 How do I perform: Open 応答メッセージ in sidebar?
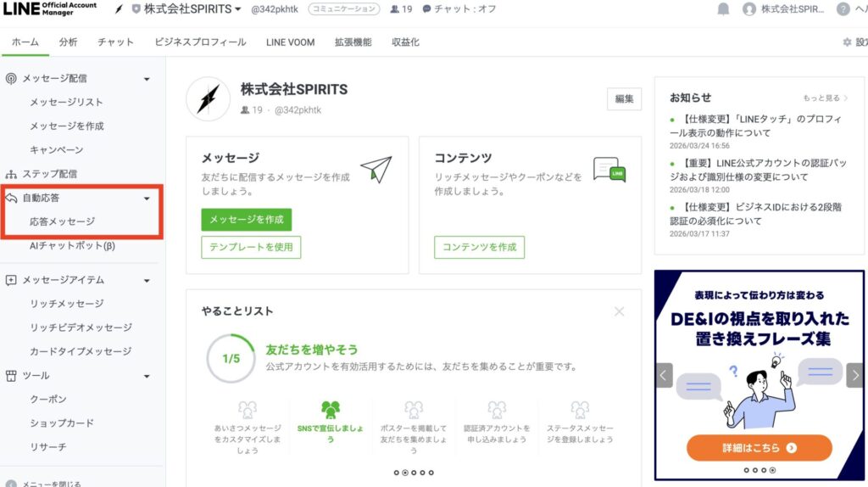point(62,221)
